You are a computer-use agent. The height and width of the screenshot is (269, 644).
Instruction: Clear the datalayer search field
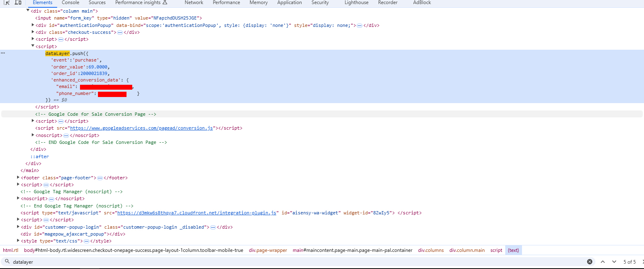590,262
